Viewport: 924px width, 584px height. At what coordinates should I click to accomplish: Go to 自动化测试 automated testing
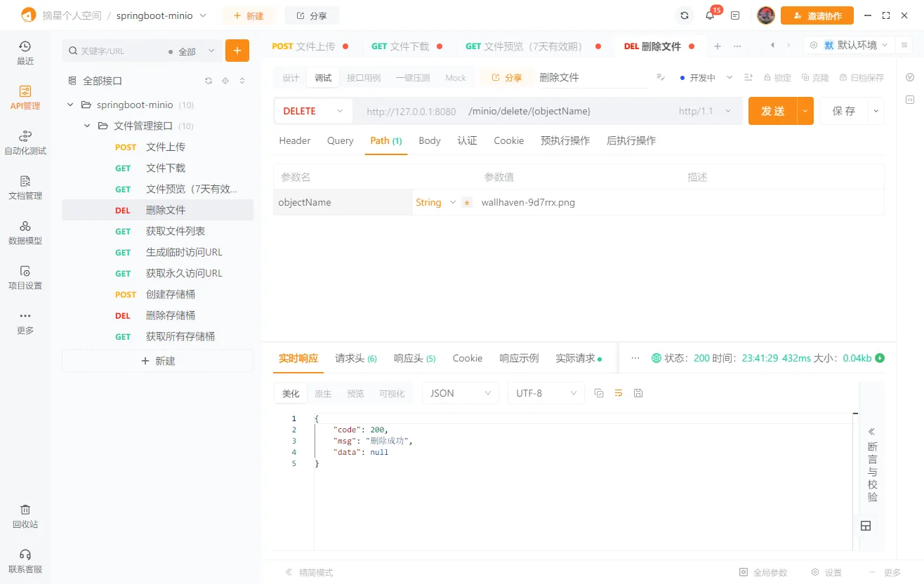point(25,142)
